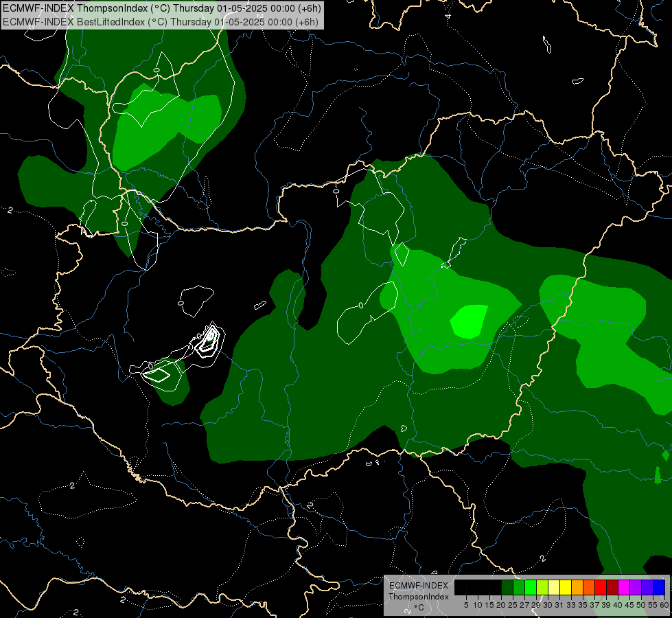The width and height of the screenshot is (672, 618).
Task: Select the indigo 50–55 legend swatch
Action: pyautogui.click(x=647, y=587)
